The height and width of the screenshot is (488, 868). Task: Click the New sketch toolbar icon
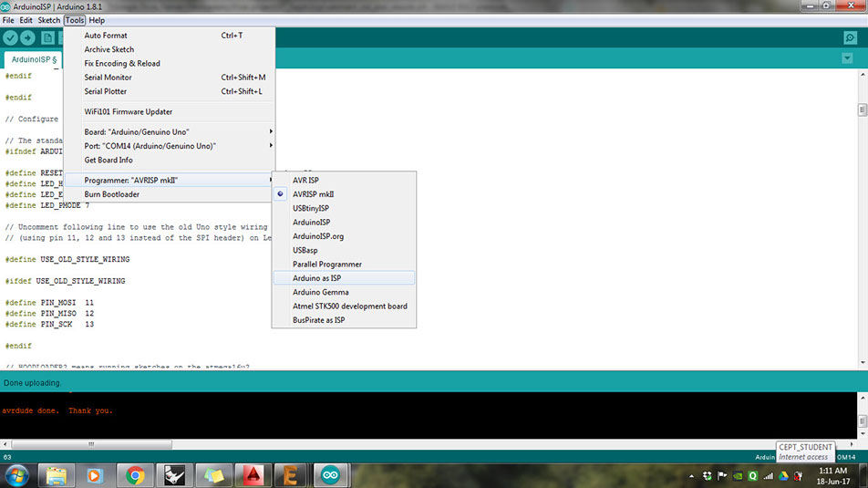click(x=47, y=37)
